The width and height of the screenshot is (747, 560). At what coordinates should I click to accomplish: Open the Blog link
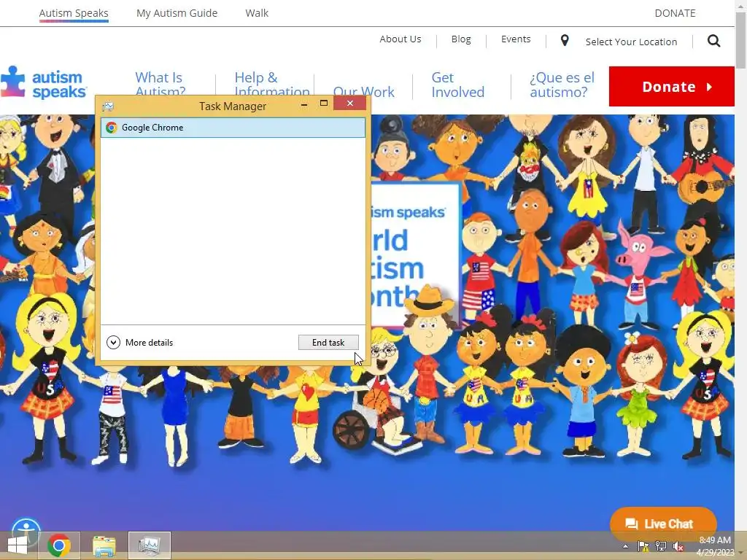(461, 39)
